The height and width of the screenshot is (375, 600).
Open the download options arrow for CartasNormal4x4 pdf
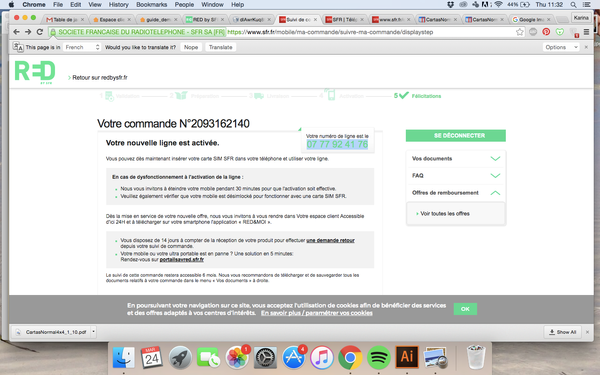[x=93, y=332]
